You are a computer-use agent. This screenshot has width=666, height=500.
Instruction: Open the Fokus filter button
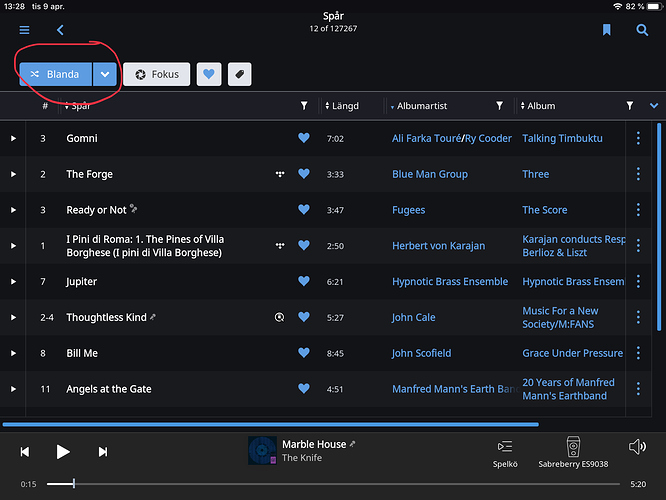click(157, 74)
